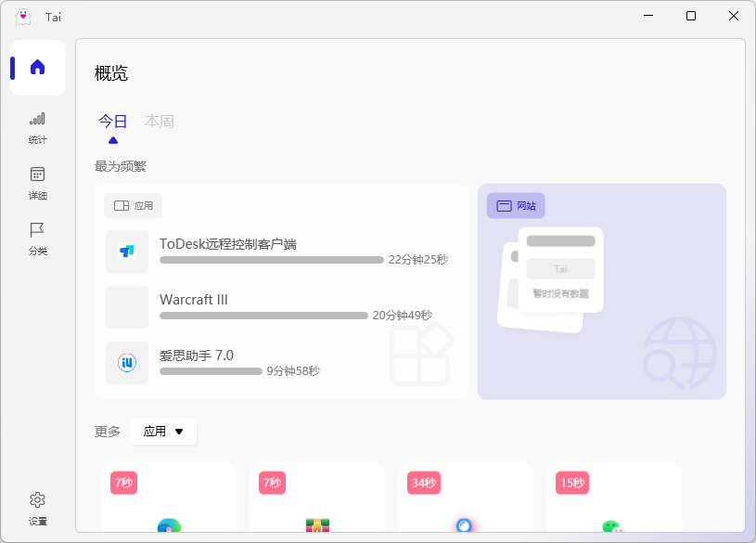Switch to the 本周 tab

pyautogui.click(x=160, y=122)
